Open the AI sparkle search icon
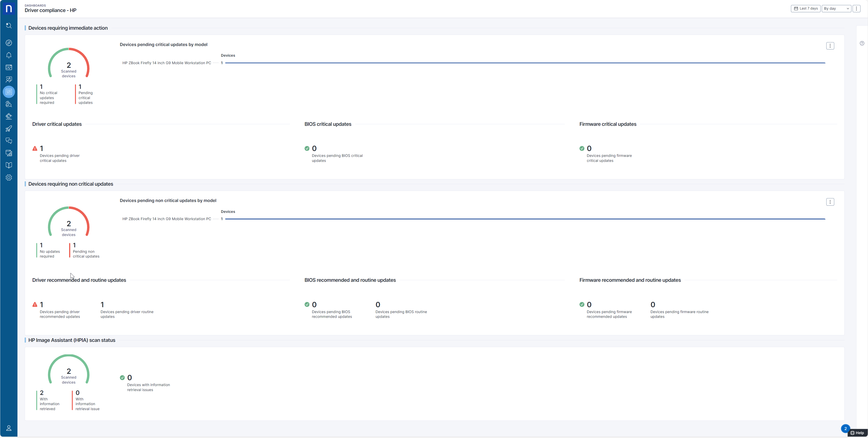The image size is (868, 438). click(x=9, y=26)
